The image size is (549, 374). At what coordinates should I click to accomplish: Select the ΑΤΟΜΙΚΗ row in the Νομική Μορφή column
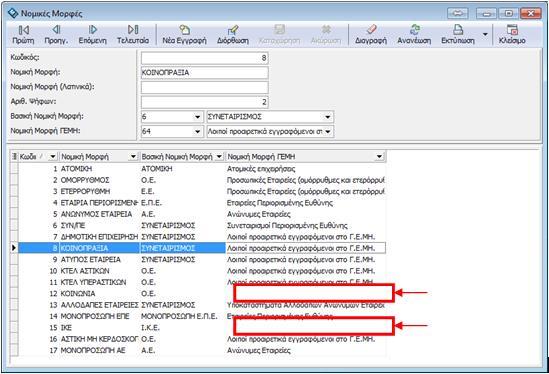[x=76, y=169]
